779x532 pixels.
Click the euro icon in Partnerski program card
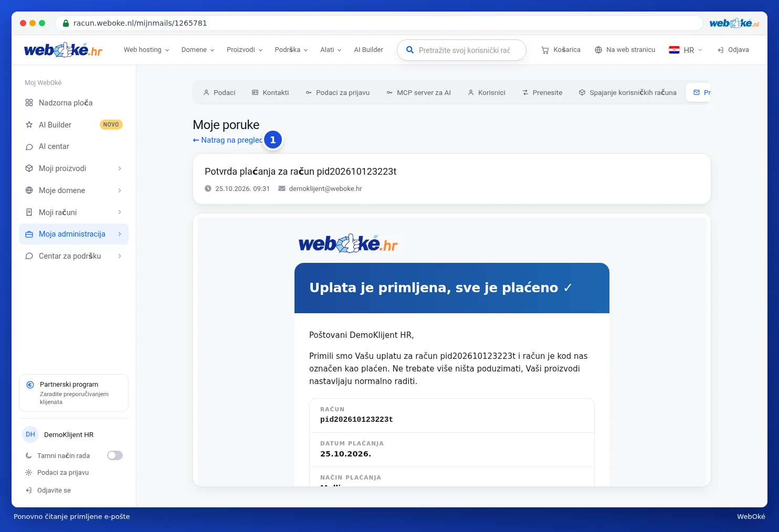30,385
